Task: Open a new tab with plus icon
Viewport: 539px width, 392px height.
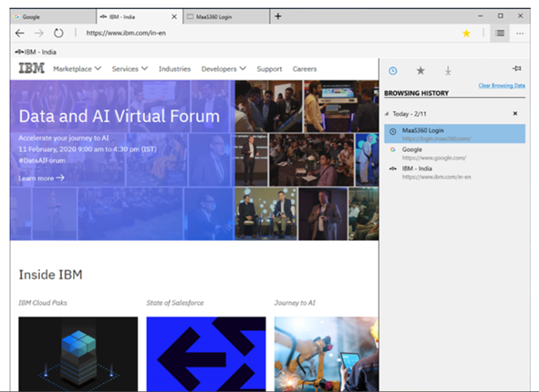Action: click(x=278, y=16)
